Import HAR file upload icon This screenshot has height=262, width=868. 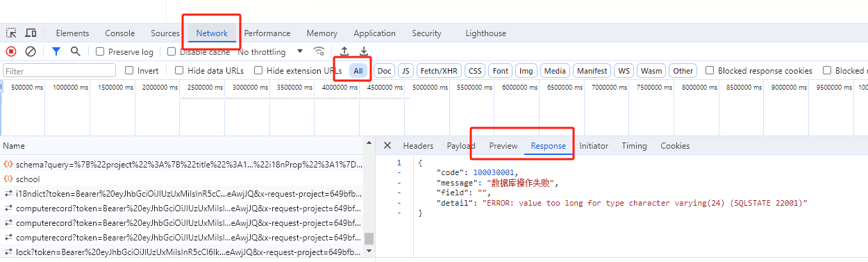(344, 51)
